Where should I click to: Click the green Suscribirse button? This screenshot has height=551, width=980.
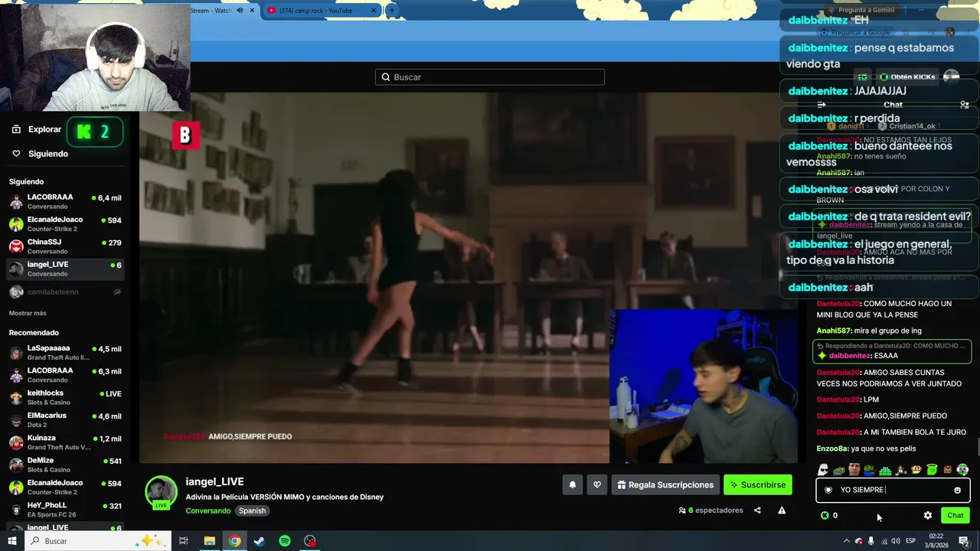757,484
